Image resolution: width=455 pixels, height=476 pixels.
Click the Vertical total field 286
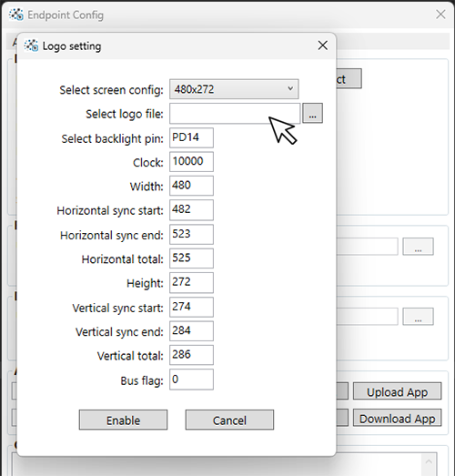click(191, 355)
